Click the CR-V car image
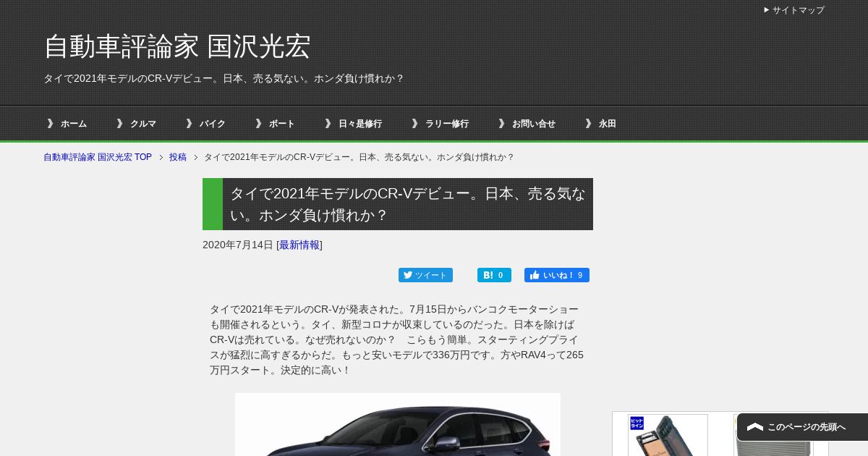 [x=398, y=425]
